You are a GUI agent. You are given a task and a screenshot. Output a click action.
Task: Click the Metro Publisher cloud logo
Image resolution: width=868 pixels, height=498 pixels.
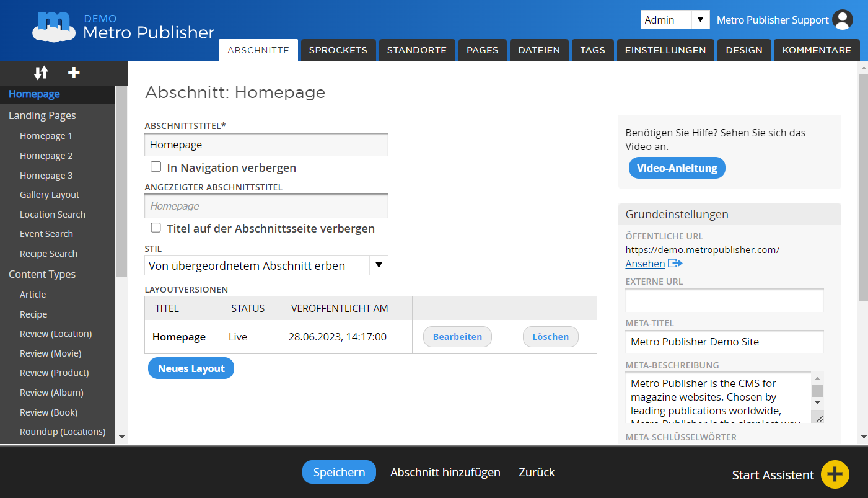click(x=54, y=27)
